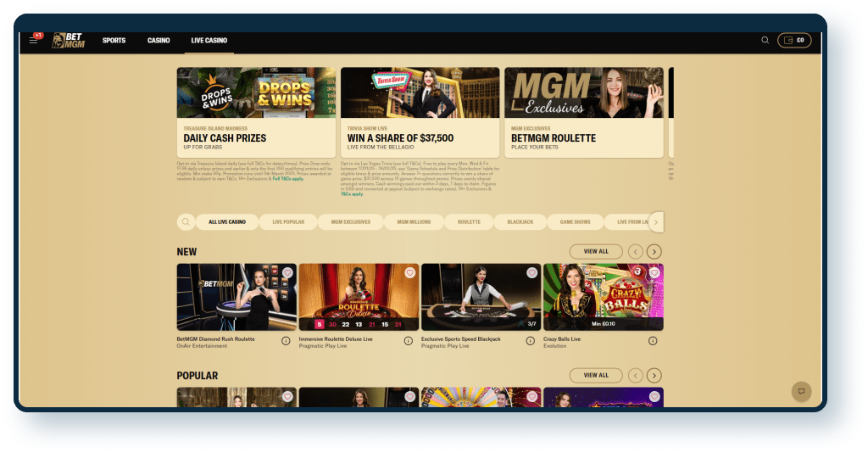Click View All in the New section
This screenshot has height=453, width=868.
(x=596, y=252)
